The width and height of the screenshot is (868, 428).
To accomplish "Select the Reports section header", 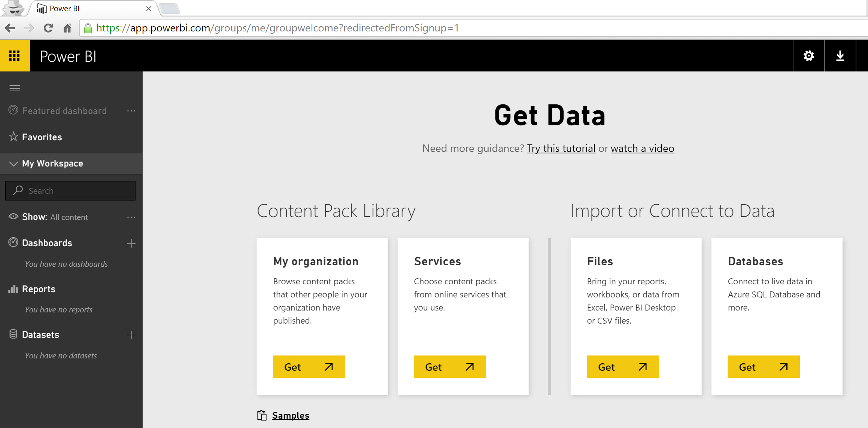I will [x=38, y=289].
